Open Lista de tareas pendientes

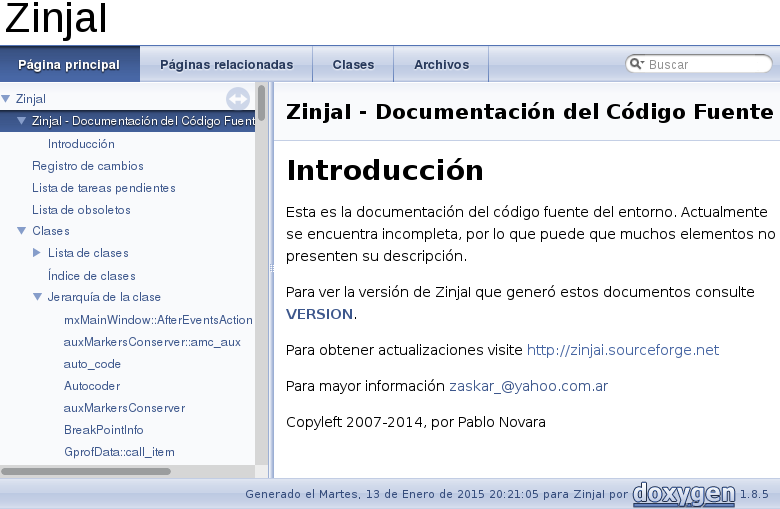pos(103,188)
